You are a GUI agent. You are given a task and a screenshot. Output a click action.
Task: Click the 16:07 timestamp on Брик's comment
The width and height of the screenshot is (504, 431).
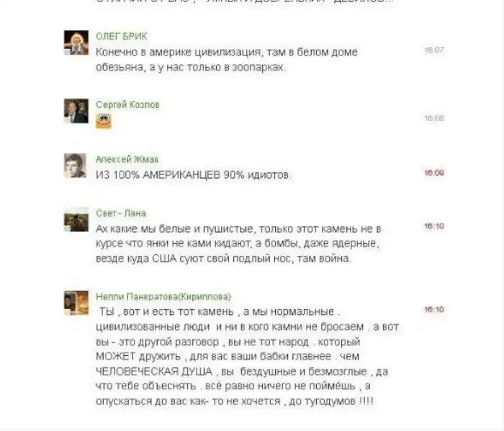434,50
